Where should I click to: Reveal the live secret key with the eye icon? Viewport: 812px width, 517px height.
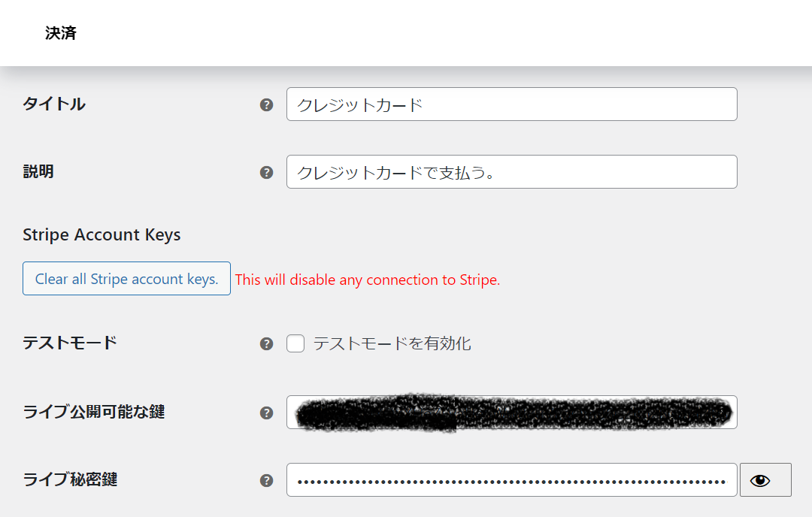click(765, 480)
